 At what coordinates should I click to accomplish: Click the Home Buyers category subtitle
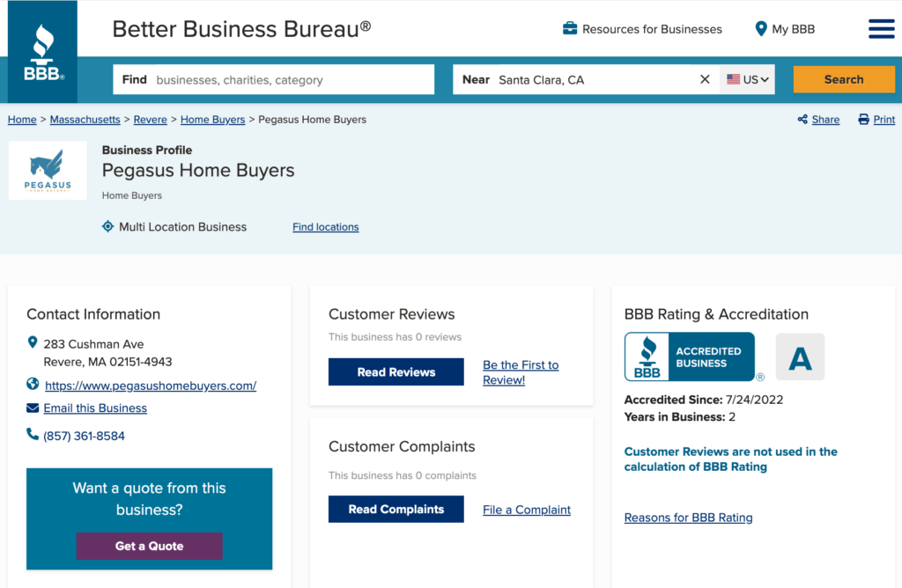coord(132,195)
